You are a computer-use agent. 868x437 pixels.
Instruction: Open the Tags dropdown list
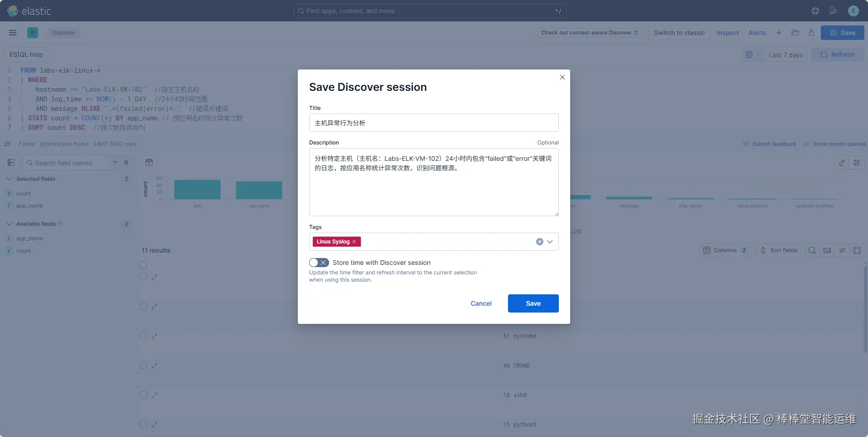click(x=550, y=242)
